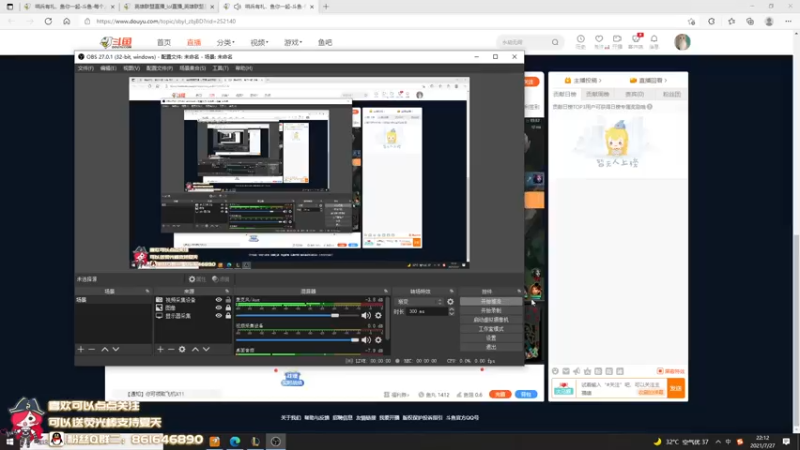Expand Douyu 分类 category dropdown
The height and width of the screenshot is (450, 800).
226,42
